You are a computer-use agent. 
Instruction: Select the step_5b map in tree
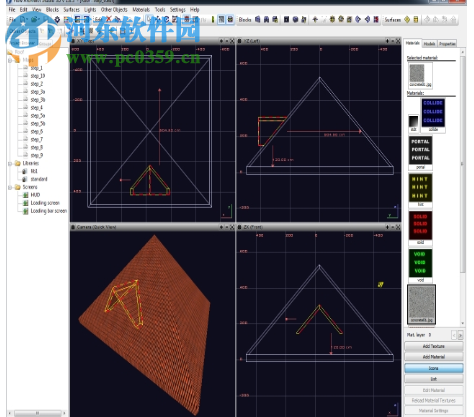click(38, 124)
